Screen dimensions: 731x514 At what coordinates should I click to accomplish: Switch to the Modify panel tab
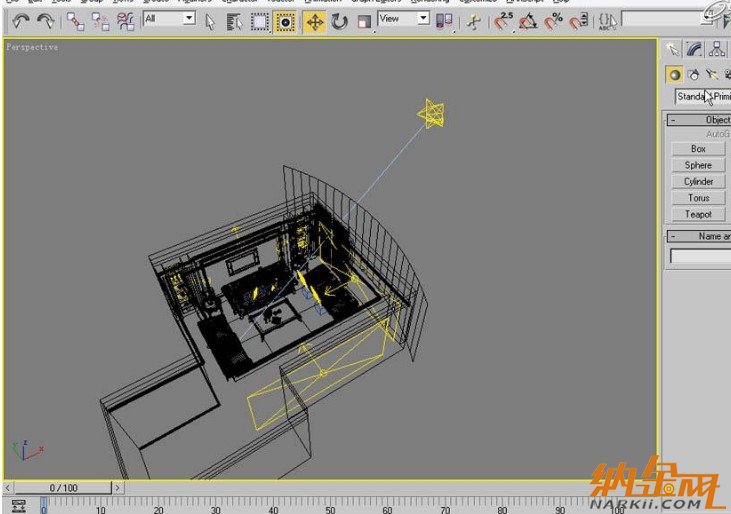tap(694, 49)
